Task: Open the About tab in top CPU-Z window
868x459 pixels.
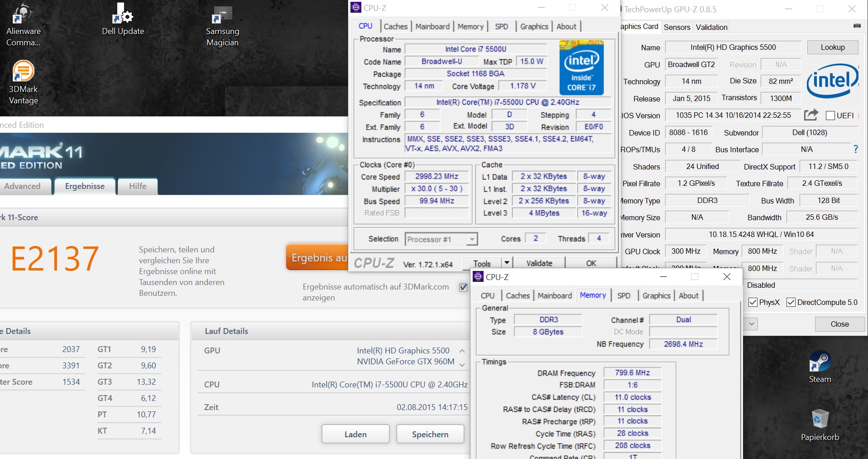Action: click(566, 26)
